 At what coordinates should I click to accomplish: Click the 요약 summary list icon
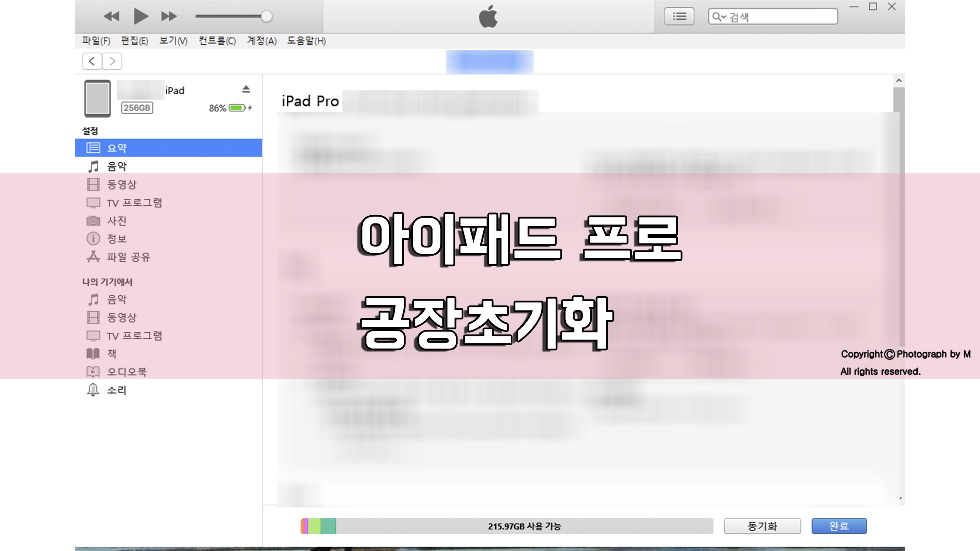tap(93, 148)
